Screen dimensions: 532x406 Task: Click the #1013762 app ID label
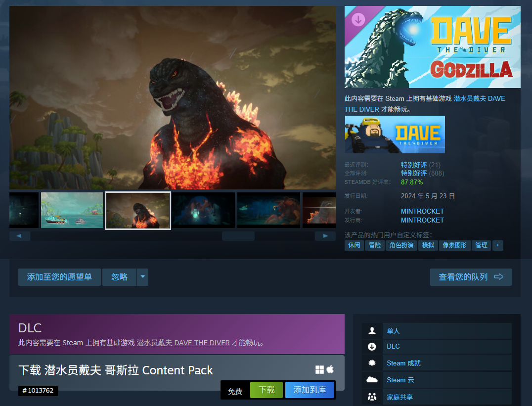pyautogui.click(x=38, y=390)
